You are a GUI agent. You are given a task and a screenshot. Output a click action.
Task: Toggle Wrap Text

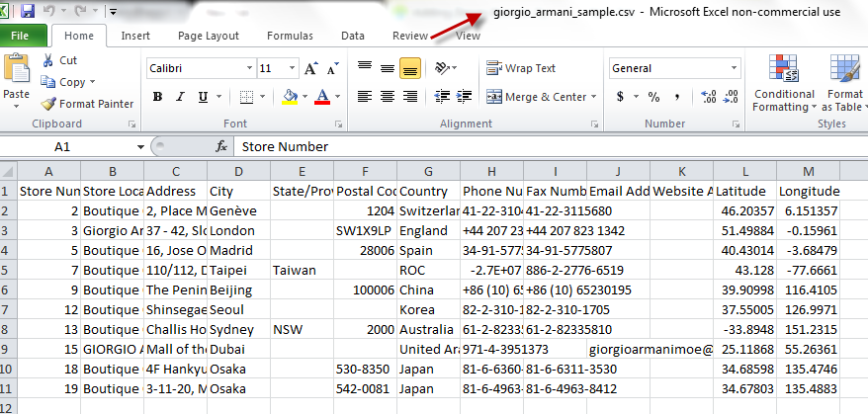tap(520, 68)
